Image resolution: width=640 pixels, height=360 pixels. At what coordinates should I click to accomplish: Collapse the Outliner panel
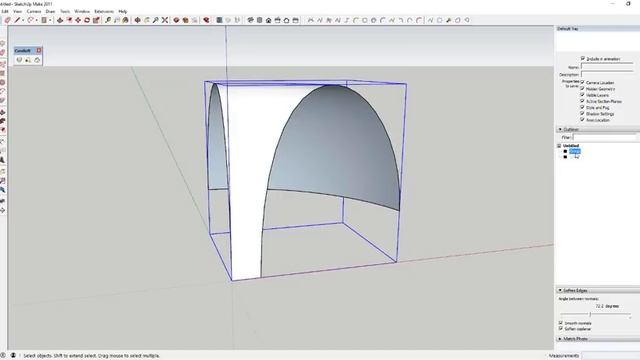560,129
